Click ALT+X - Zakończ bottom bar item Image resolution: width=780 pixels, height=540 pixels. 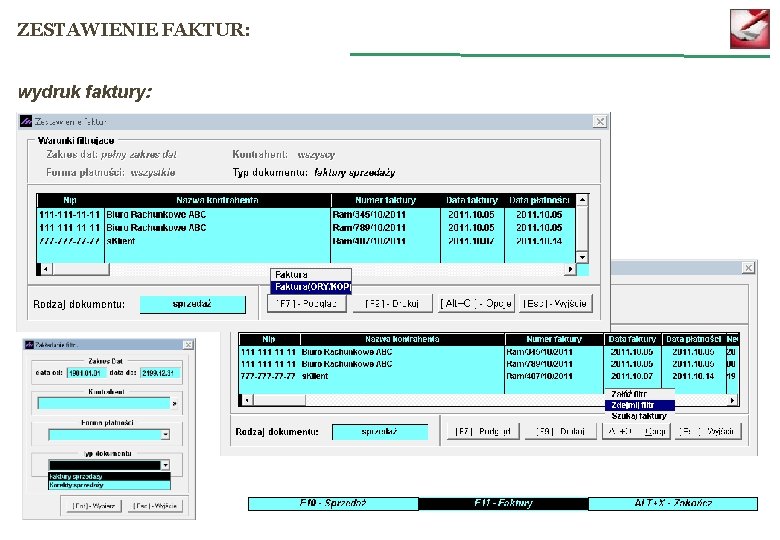click(673, 503)
